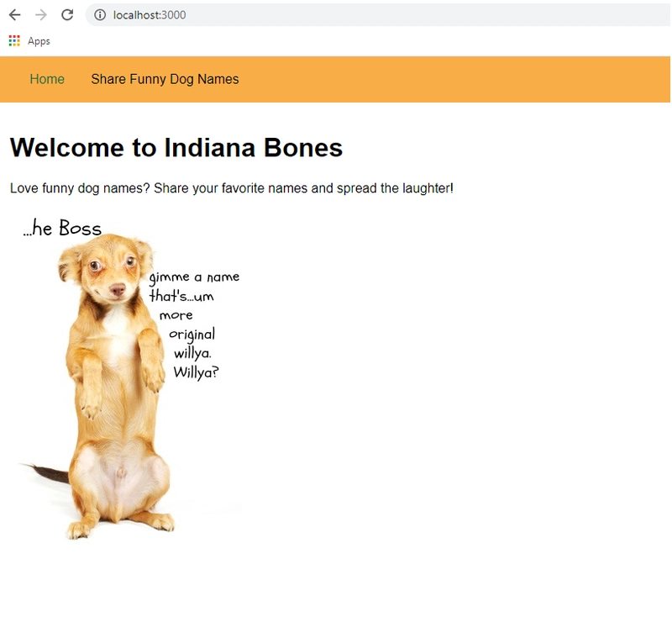Open the Apps grid icon in the bookmarks bar
672x643 pixels.
click(14, 40)
